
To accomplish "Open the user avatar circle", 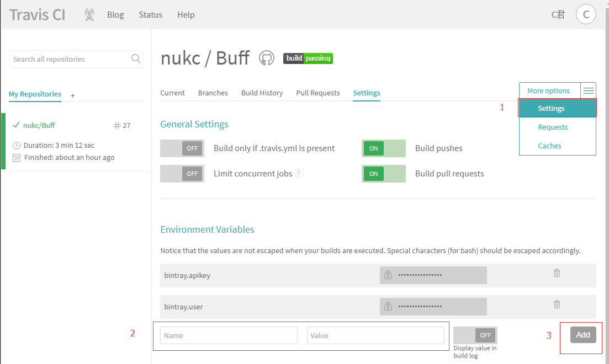I will [586, 14].
